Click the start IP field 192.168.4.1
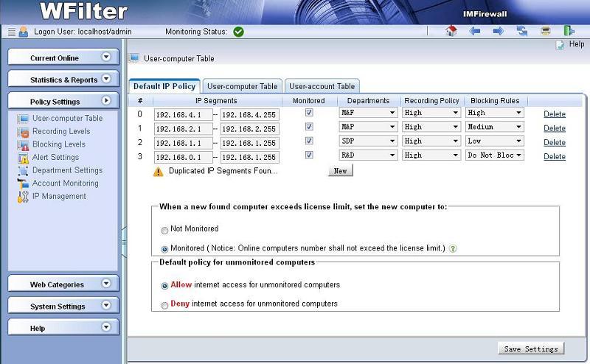This screenshot has width=590, height=364. 183,115
